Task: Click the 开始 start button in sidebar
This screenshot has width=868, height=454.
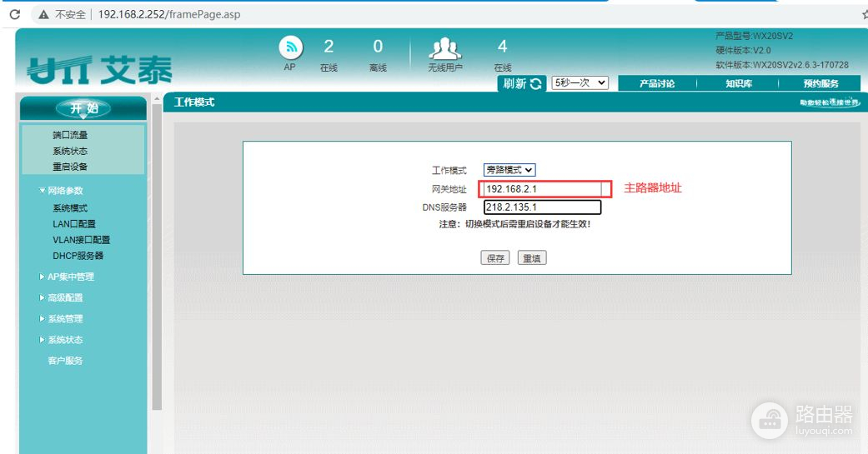Action: (83, 108)
